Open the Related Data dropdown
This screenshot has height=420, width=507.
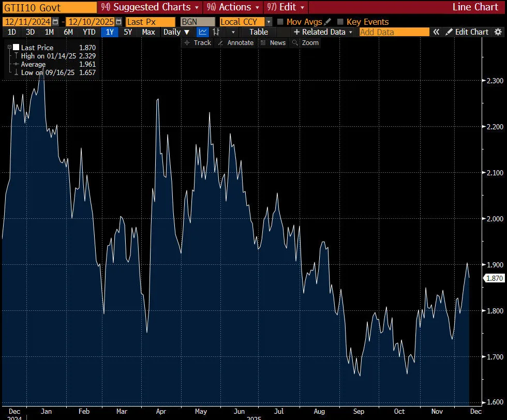[x=323, y=32]
